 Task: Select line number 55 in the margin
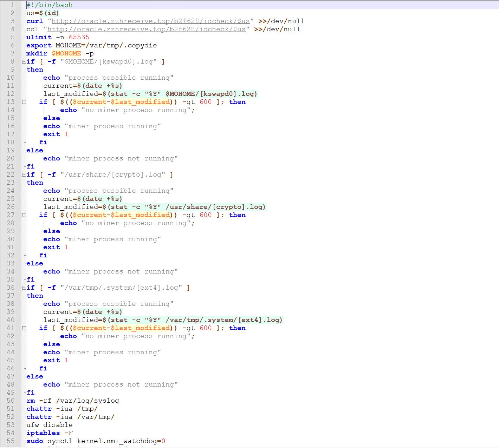(x=11, y=441)
